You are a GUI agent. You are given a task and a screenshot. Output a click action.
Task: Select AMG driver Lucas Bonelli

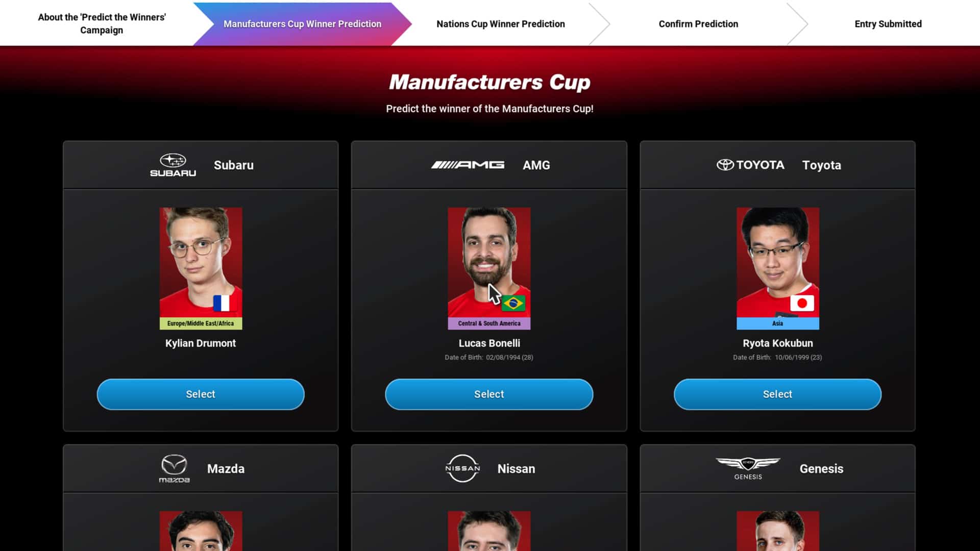point(489,394)
